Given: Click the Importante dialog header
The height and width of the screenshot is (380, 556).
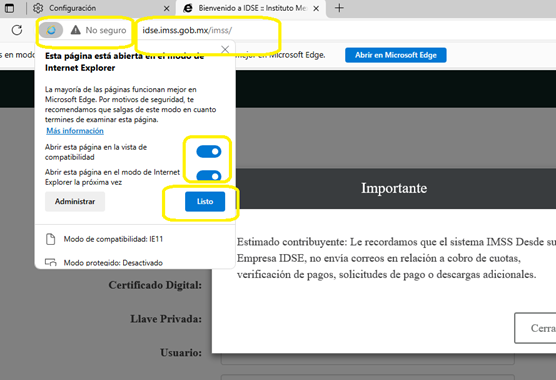Looking at the screenshot, I should [x=394, y=188].
